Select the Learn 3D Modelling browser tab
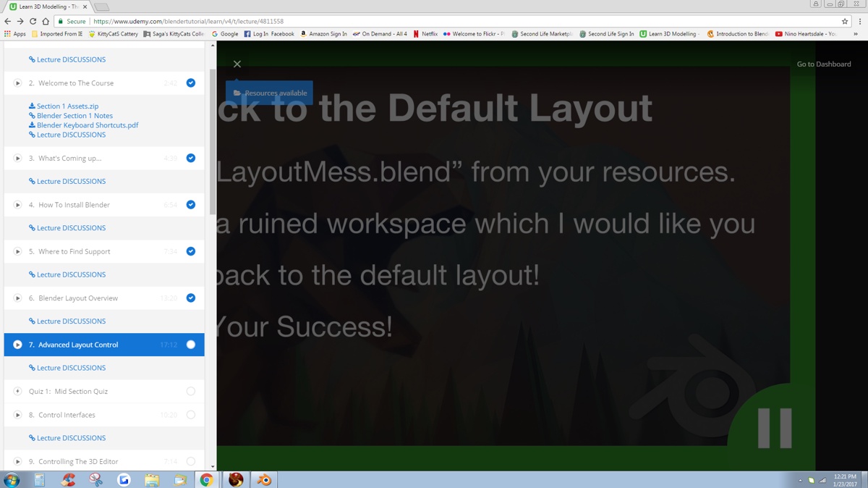 [x=48, y=7]
